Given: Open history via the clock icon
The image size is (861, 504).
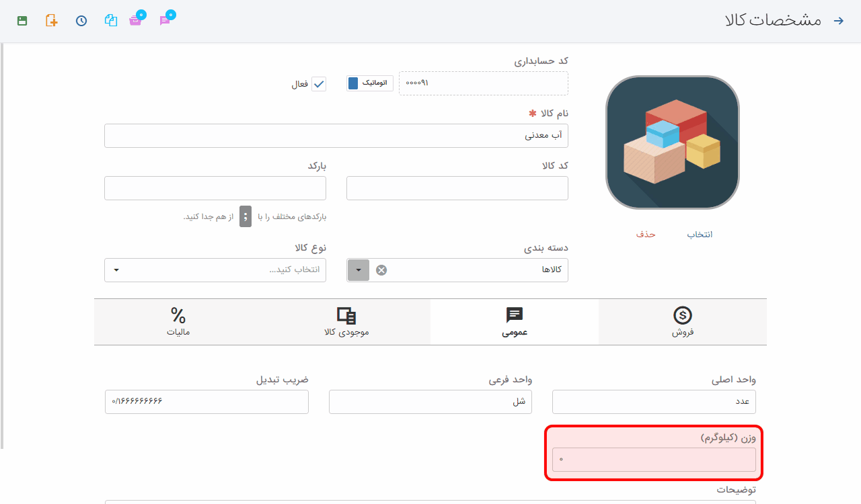Looking at the screenshot, I should click(x=81, y=21).
